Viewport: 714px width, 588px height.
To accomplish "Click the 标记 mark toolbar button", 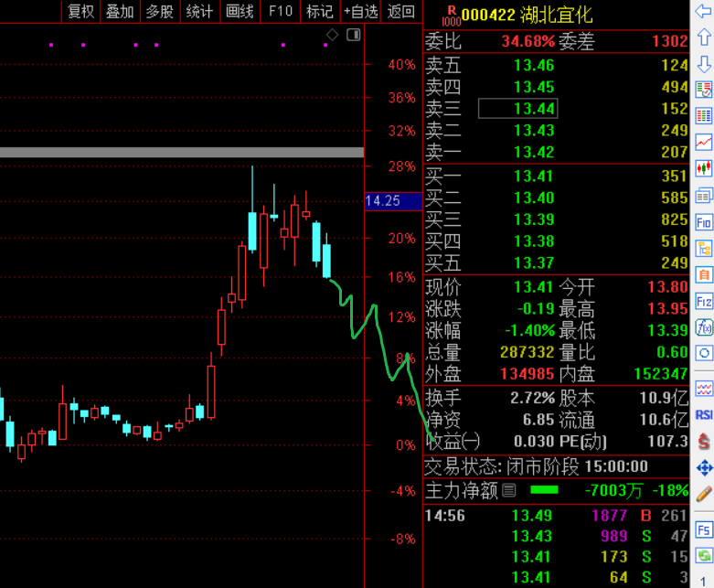I will pyautogui.click(x=320, y=11).
